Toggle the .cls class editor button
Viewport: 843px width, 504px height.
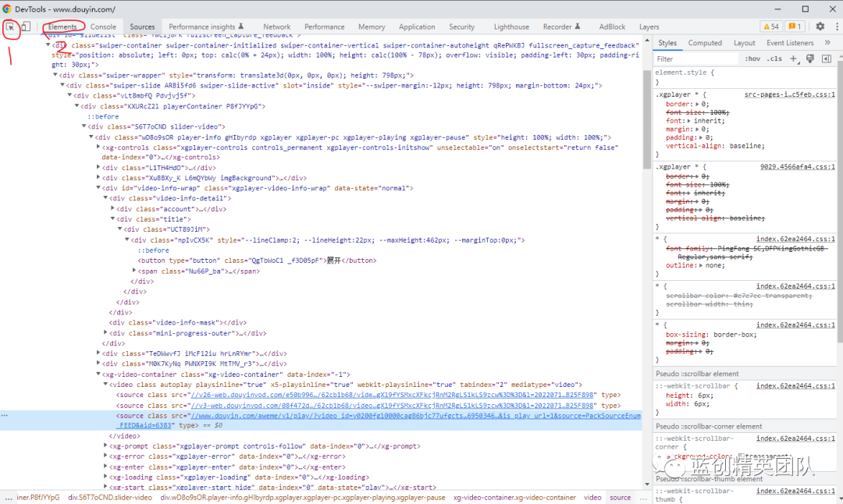[x=774, y=59]
